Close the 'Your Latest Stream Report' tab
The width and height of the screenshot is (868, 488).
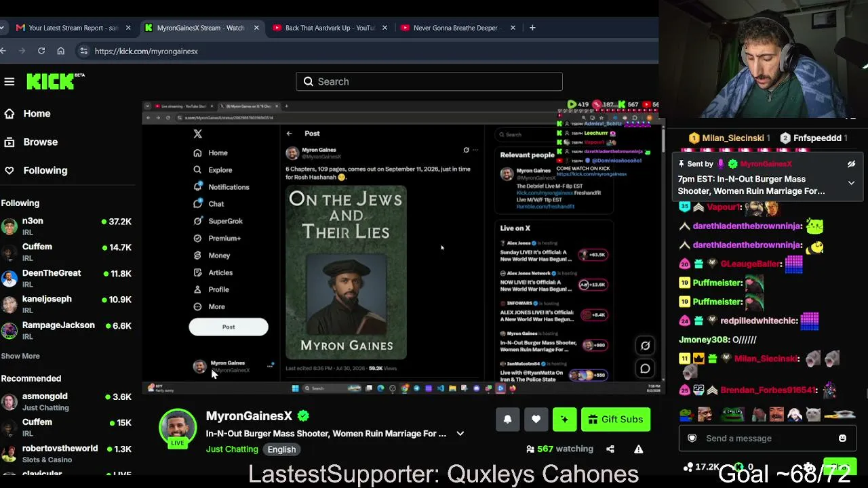pos(128,28)
